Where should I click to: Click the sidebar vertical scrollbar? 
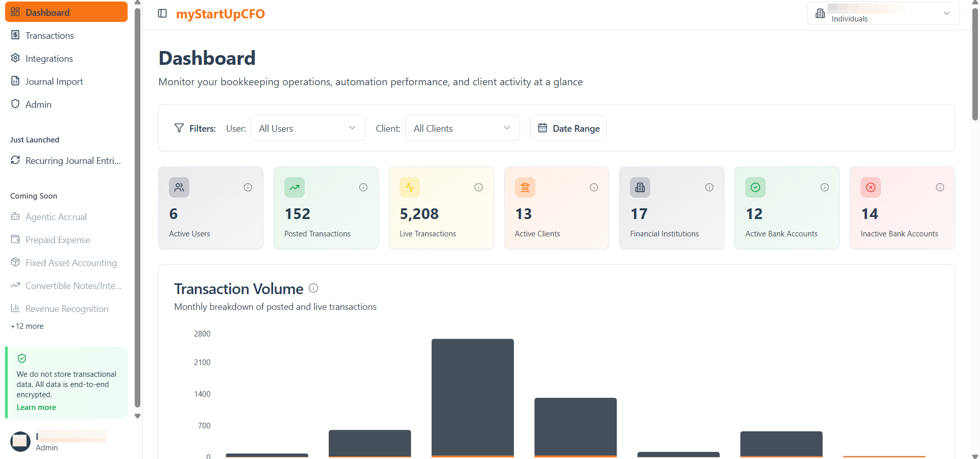[x=137, y=208]
